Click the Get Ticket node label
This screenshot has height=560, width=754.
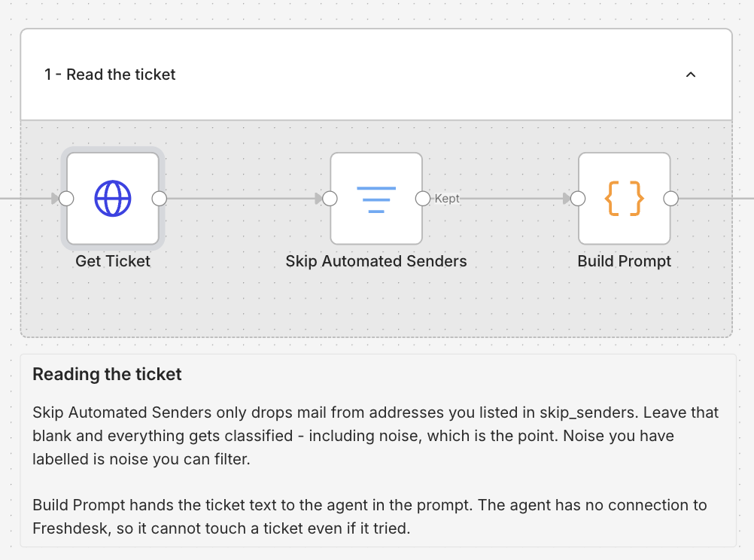click(x=113, y=260)
